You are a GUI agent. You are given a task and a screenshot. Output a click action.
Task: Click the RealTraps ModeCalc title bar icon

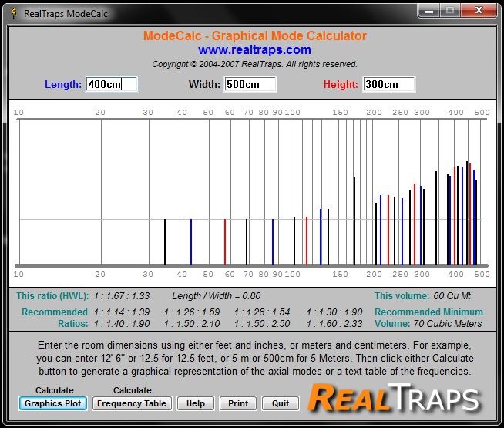(x=14, y=14)
